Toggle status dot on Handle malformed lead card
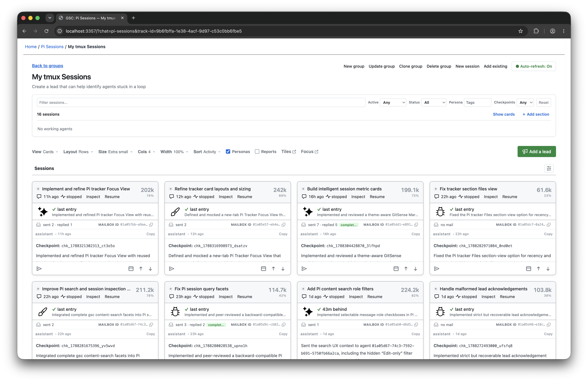Viewport: 588px width, 382px height. (x=436, y=289)
